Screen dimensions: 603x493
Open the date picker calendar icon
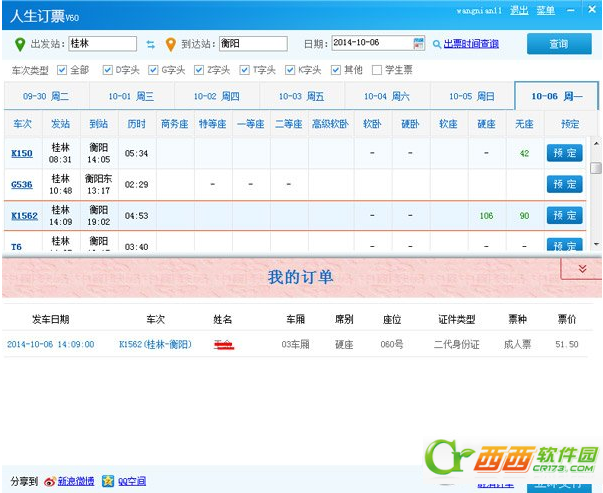pyautogui.click(x=419, y=44)
